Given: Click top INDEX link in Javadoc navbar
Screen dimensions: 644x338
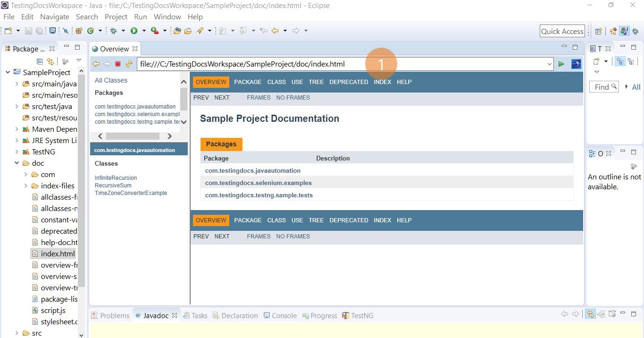Looking at the screenshot, I should (382, 82).
